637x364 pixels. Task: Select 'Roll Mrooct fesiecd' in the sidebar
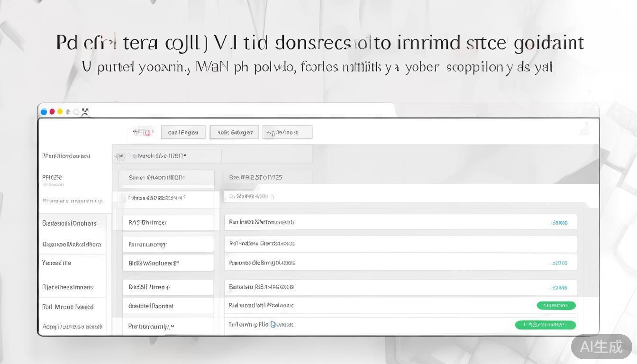(68, 307)
